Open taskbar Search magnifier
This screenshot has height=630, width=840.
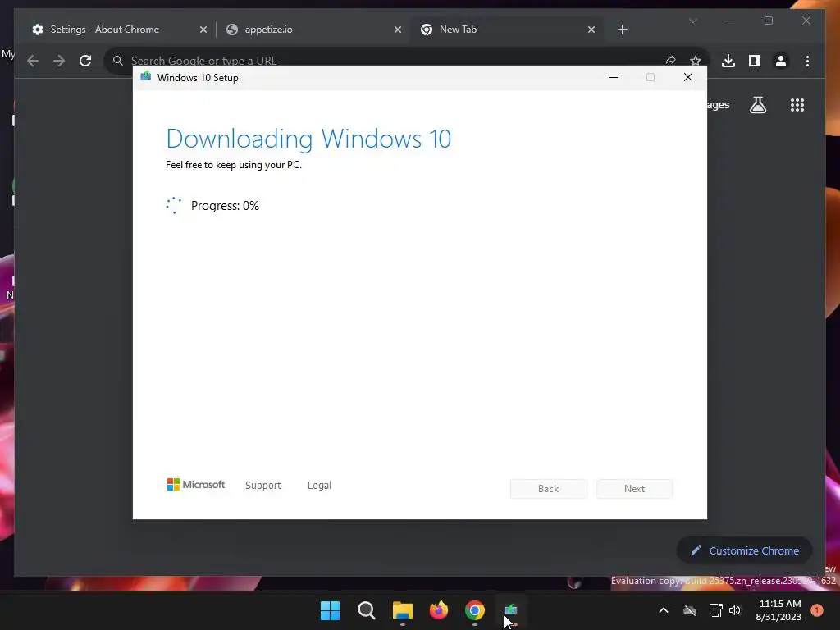pyautogui.click(x=367, y=610)
